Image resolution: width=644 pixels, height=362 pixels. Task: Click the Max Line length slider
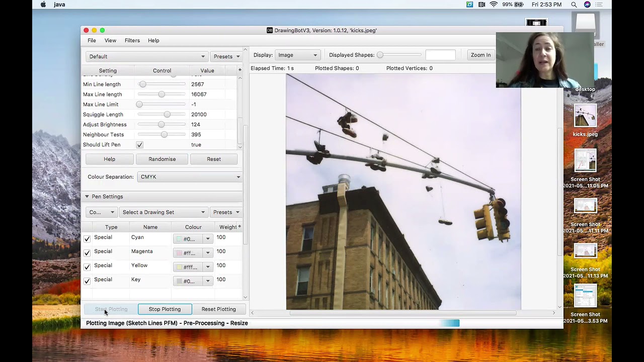(162, 95)
